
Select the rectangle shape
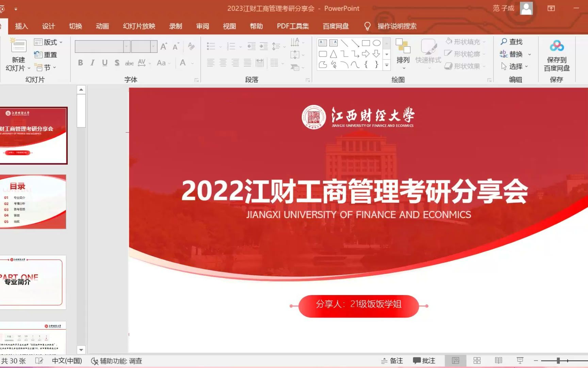(366, 43)
